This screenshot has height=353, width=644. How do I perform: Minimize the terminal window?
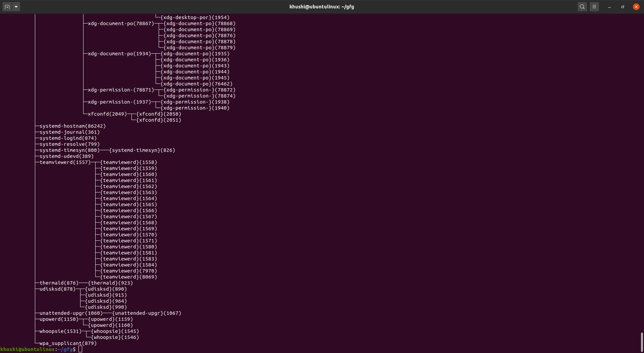click(609, 7)
